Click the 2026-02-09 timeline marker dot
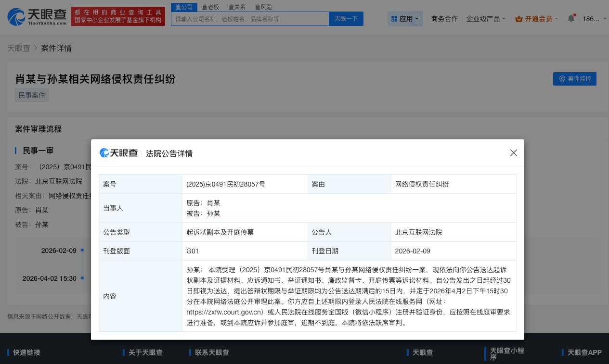The image size is (609, 364). pyautogui.click(x=82, y=251)
